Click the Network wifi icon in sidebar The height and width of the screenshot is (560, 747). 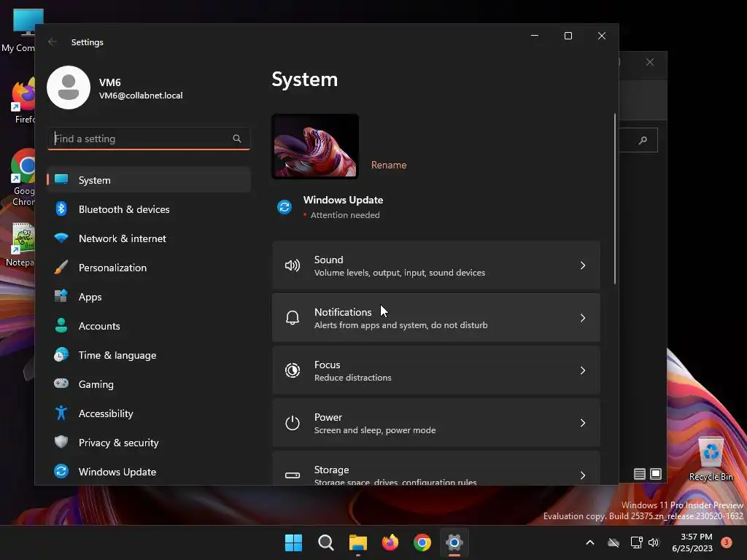(61, 238)
